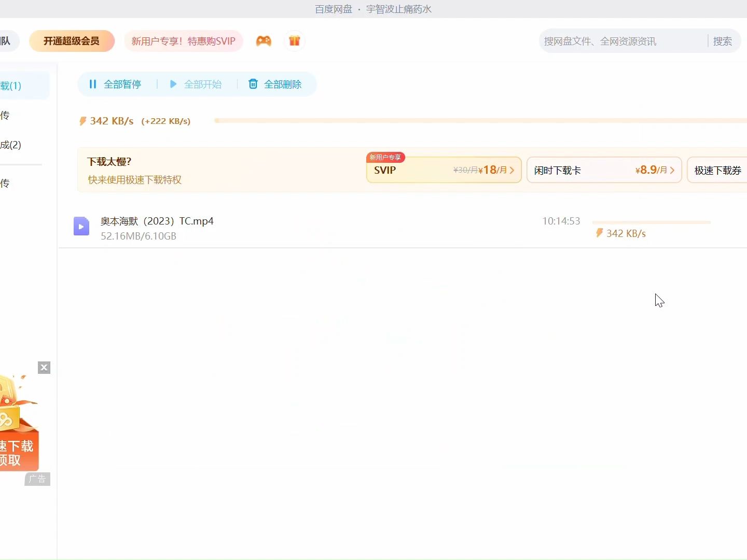The height and width of the screenshot is (560, 747).
Task: Click the 搜索 button
Action: (723, 41)
